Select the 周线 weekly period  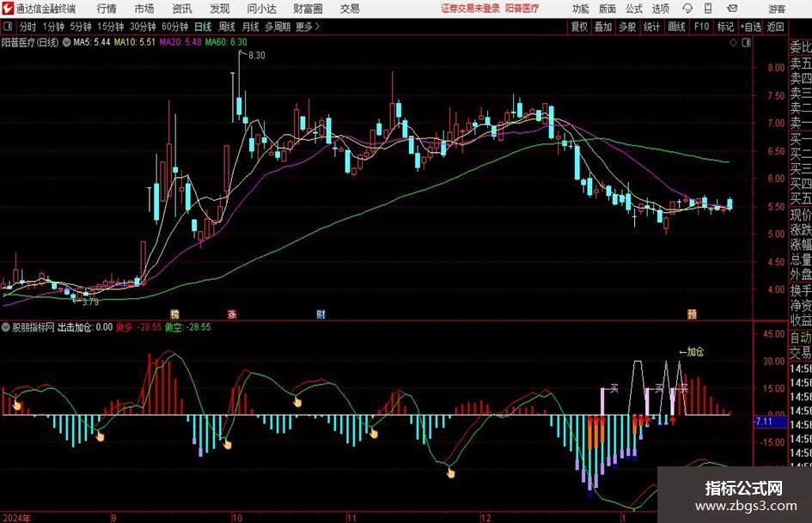point(227,27)
